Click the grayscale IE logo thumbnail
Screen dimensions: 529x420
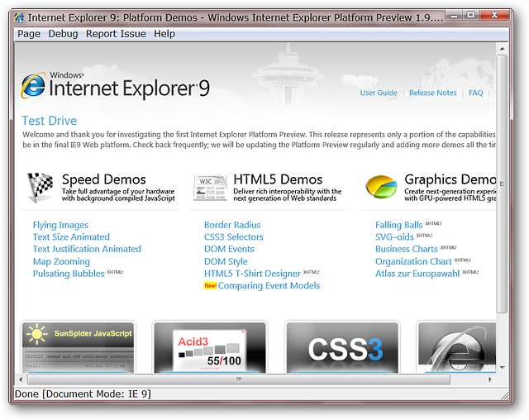[457, 347]
